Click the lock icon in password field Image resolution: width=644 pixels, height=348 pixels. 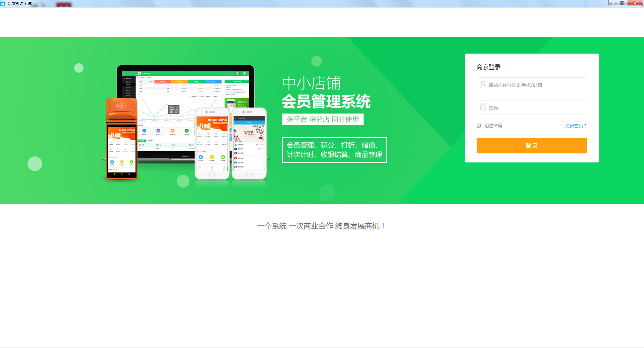483,108
